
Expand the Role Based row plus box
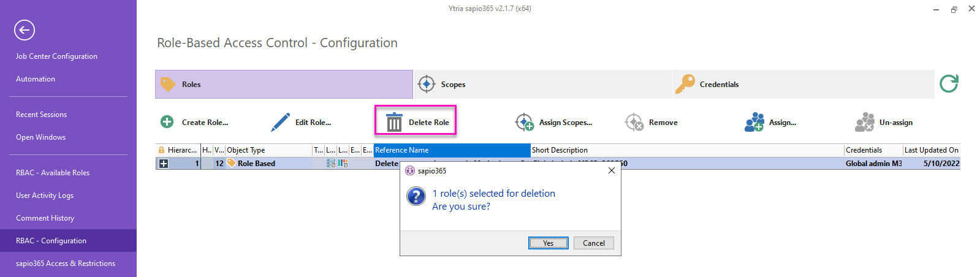coord(164,164)
